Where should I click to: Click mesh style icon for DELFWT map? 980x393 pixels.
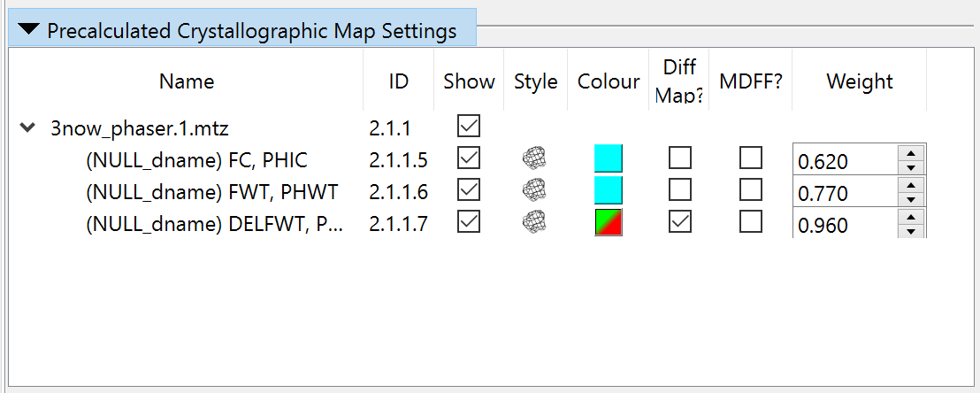(x=534, y=222)
